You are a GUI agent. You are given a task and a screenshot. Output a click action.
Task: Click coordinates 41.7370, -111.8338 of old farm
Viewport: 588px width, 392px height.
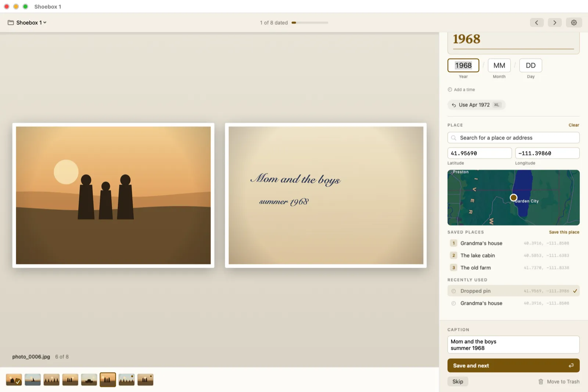(x=546, y=268)
